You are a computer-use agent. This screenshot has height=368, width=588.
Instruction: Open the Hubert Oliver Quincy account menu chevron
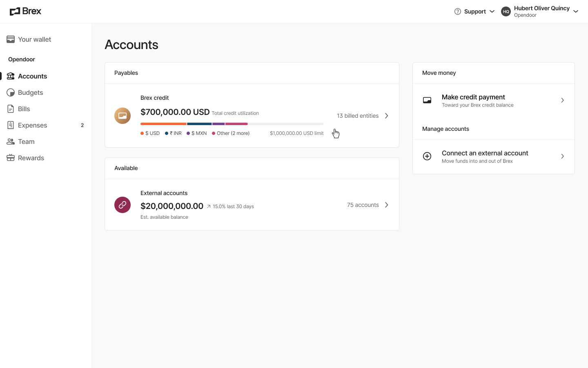pyautogui.click(x=576, y=11)
